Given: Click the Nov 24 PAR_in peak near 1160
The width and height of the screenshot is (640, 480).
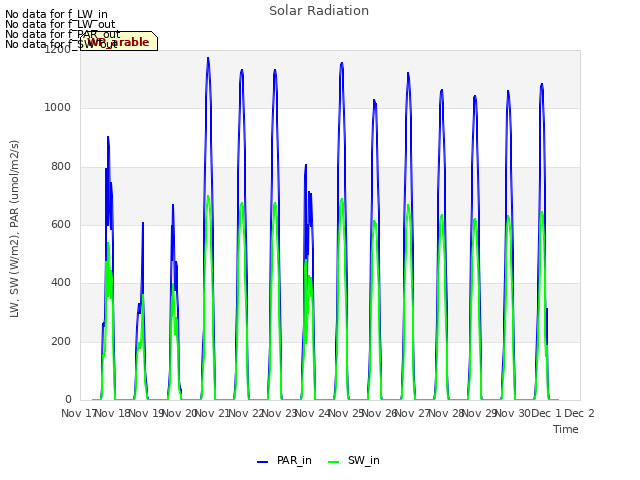Looking at the screenshot, I should point(342,63).
